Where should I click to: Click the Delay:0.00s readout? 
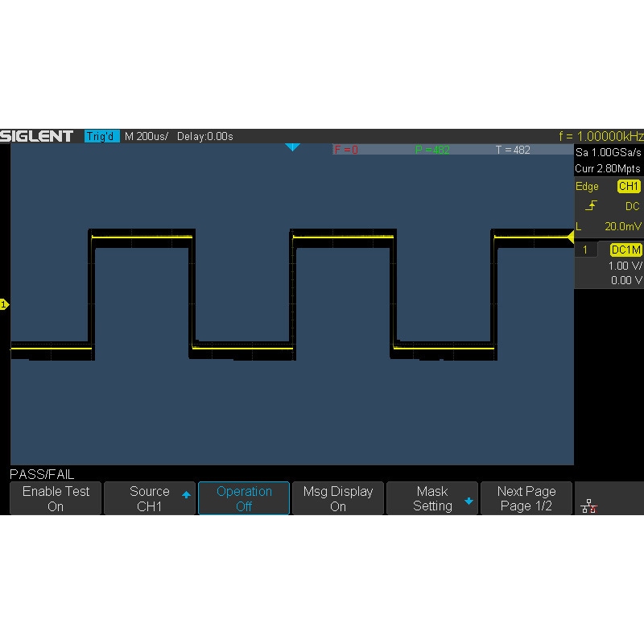(204, 136)
